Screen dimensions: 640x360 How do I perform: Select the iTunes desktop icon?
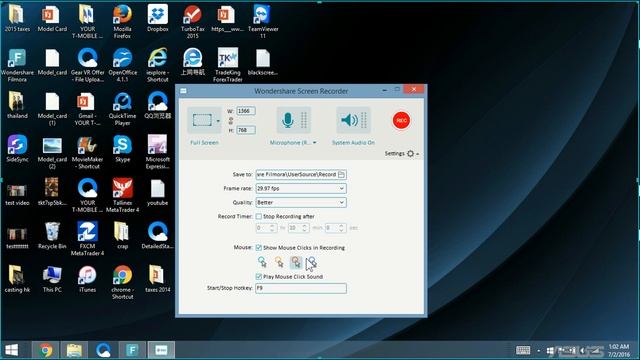click(x=87, y=279)
